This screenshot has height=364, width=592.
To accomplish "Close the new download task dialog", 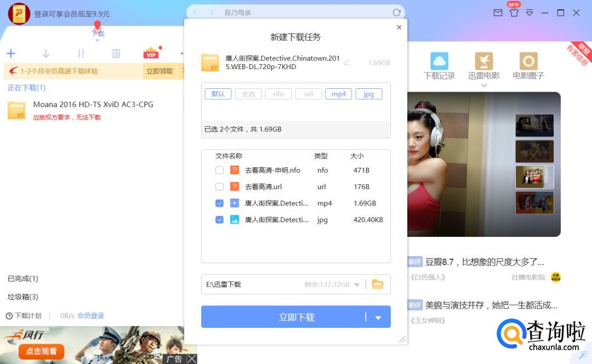I will pos(399,27).
